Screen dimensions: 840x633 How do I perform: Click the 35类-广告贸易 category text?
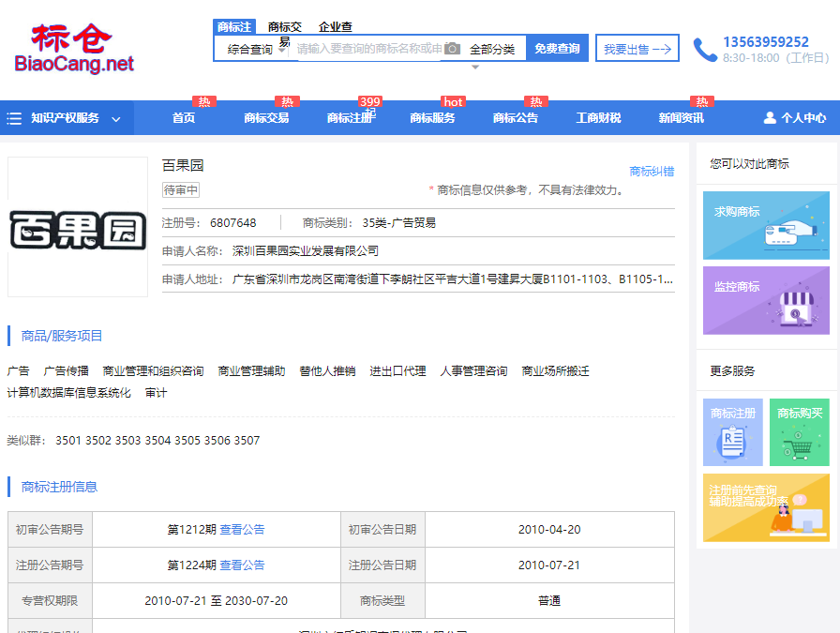[x=399, y=223]
